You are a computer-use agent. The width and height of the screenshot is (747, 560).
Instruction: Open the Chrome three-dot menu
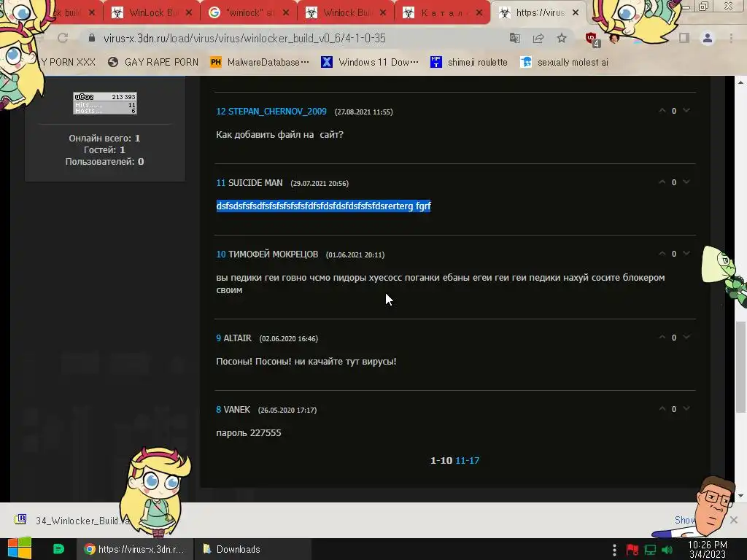[731, 38]
